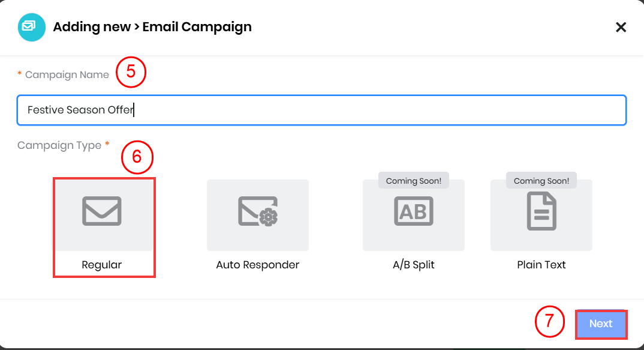Click the A/B Split label
This screenshot has height=350, width=644.
click(x=413, y=265)
